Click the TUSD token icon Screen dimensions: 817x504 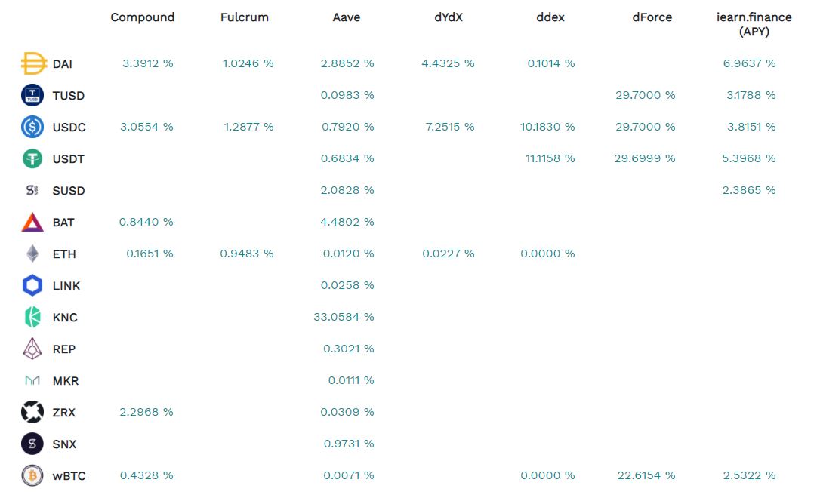point(32,95)
